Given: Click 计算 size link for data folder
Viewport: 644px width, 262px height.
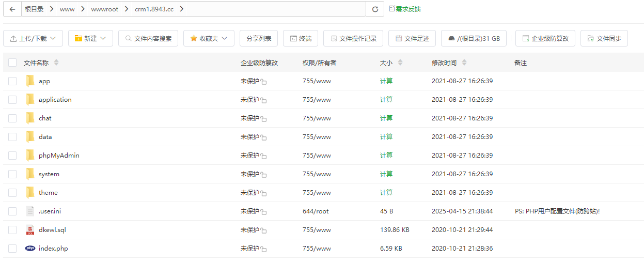Looking at the screenshot, I should point(386,136).
